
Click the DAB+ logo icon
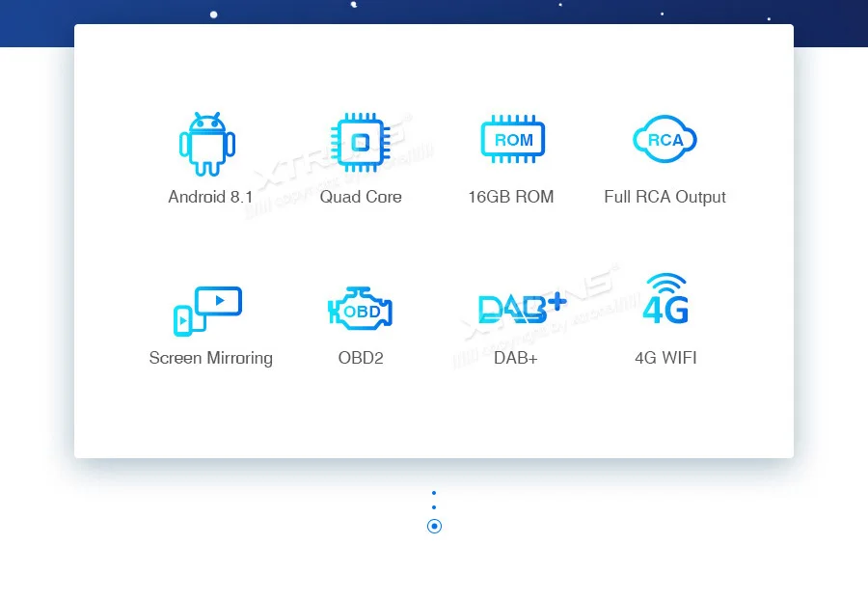[x=522, y=308]
